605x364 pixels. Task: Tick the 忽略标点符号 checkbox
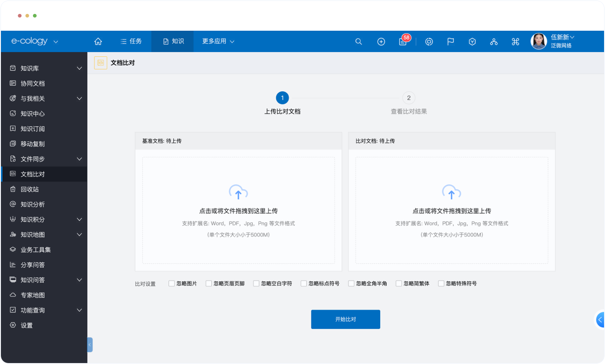click(x=304, y=283)
